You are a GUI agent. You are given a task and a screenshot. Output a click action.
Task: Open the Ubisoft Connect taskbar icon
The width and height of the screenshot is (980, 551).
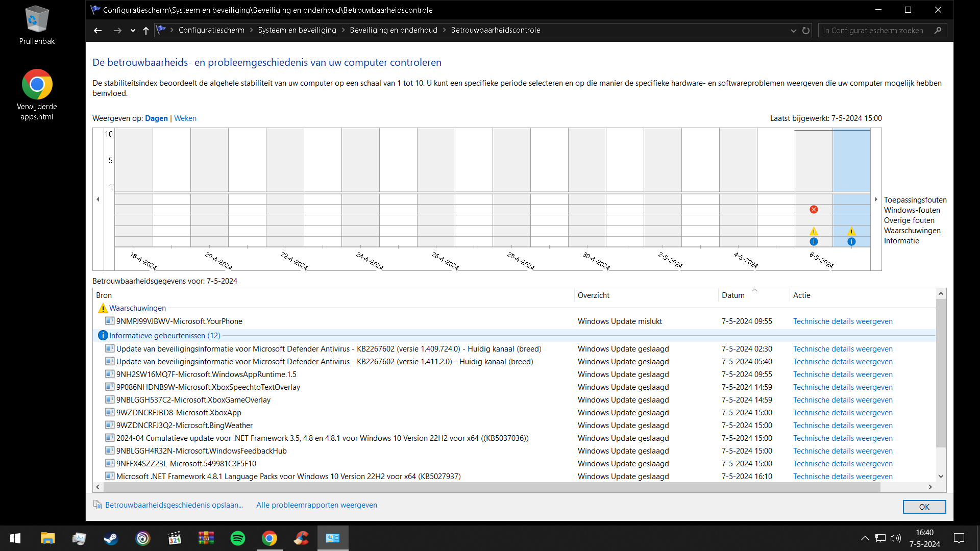click(x=143, y=538)
